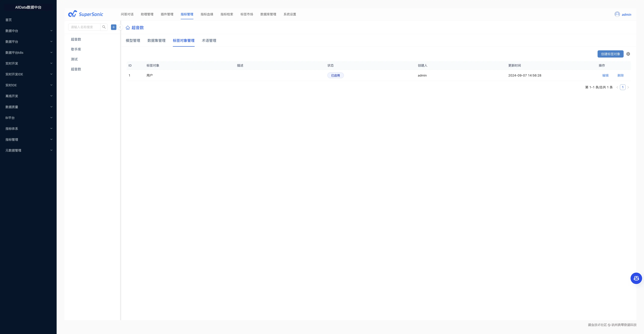Click the 创建标签对象 button
644x334 pixels.
(x=610, y=54)
